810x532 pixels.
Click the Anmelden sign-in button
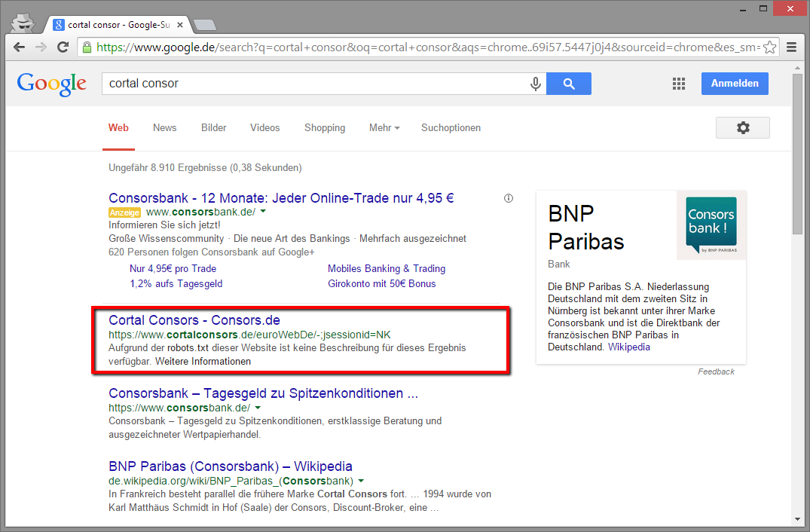(734, 84)
